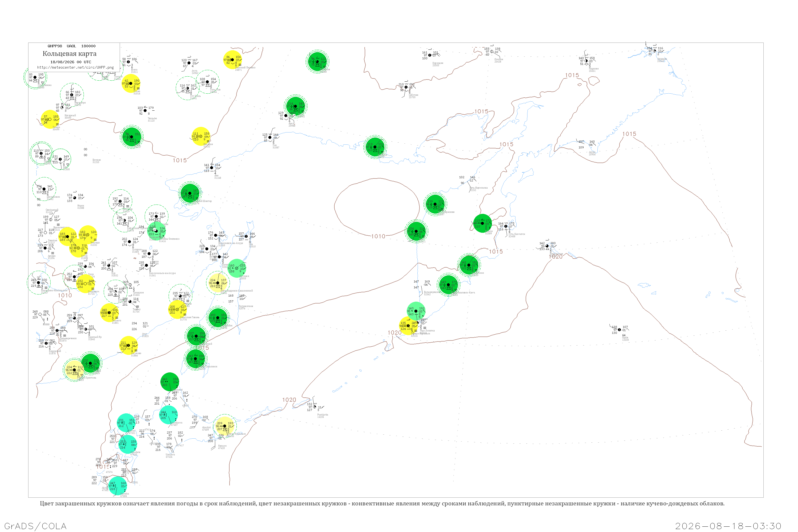Click the light green station circle at Ноглики
The image size is (798, 532).
pos(236,268)
